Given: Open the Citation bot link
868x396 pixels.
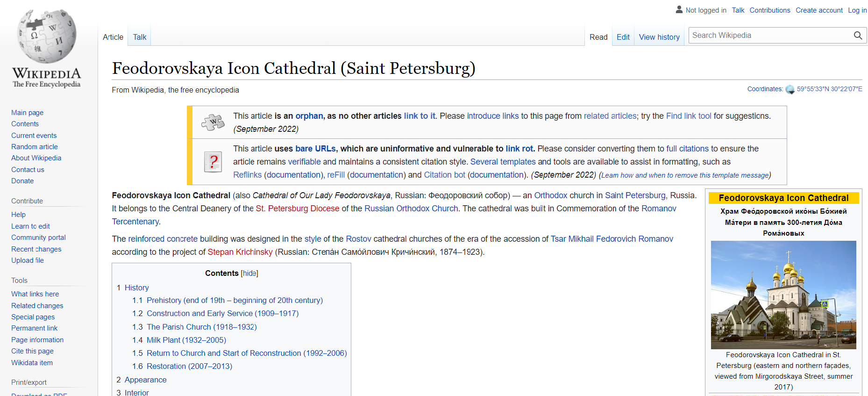Looking at the screenshot, I should point(444,175).
